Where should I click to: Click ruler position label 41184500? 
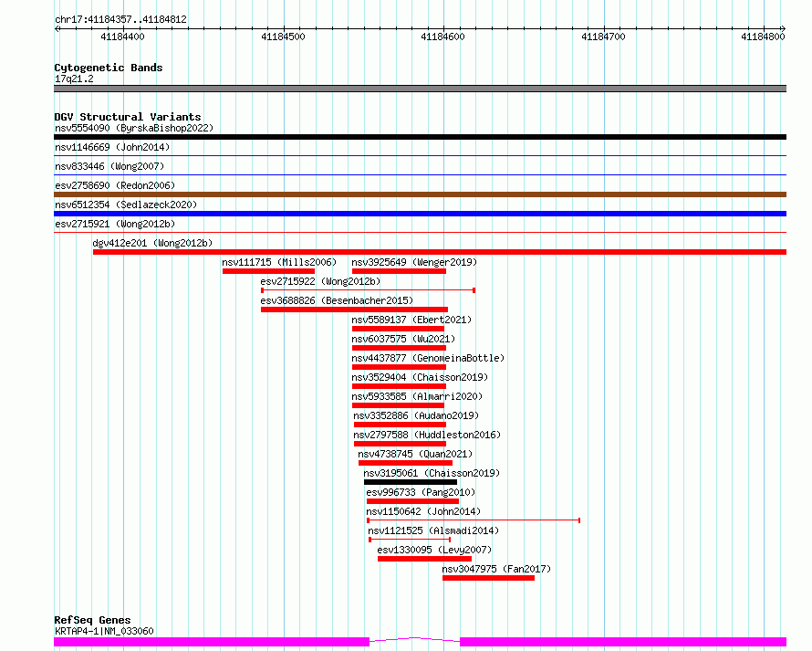coord(283,37)
